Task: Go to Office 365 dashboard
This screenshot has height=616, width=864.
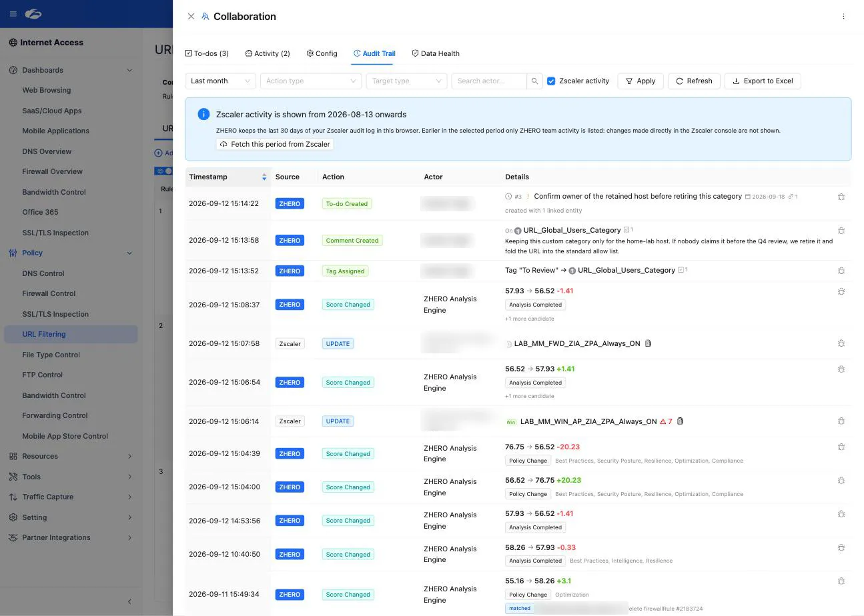Action: tap(40, 212)
